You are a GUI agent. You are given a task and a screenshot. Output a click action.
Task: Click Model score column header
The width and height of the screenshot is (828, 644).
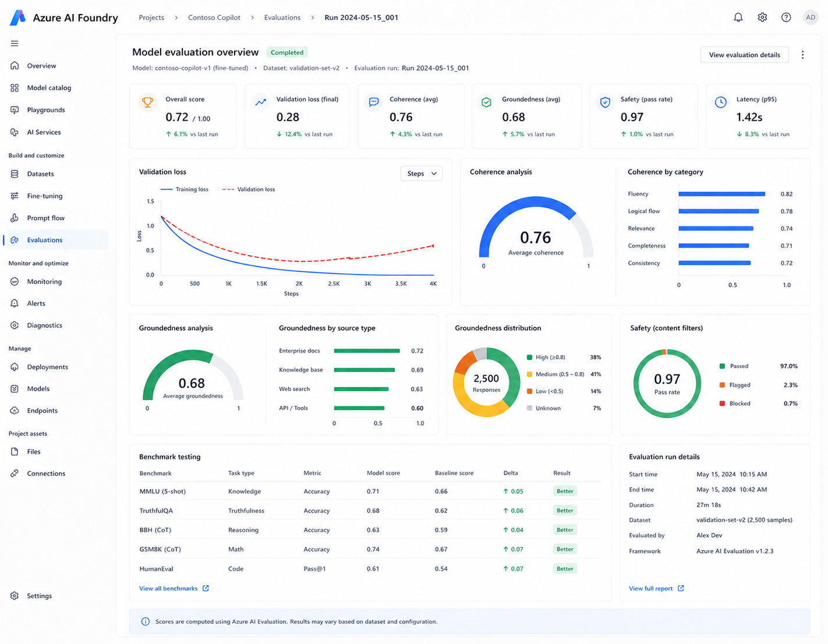[383, 473]
